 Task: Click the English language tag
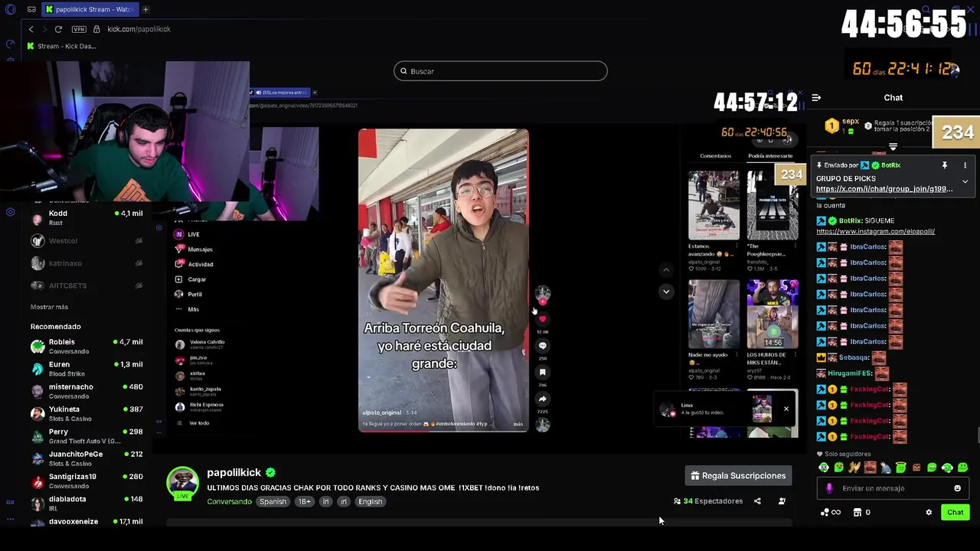click(370, 502)
